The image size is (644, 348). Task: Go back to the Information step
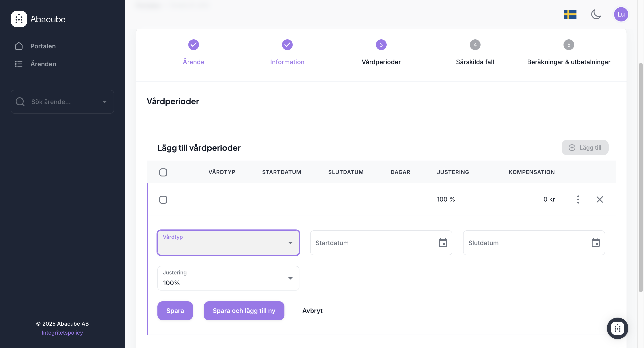[x=287, y=45]
